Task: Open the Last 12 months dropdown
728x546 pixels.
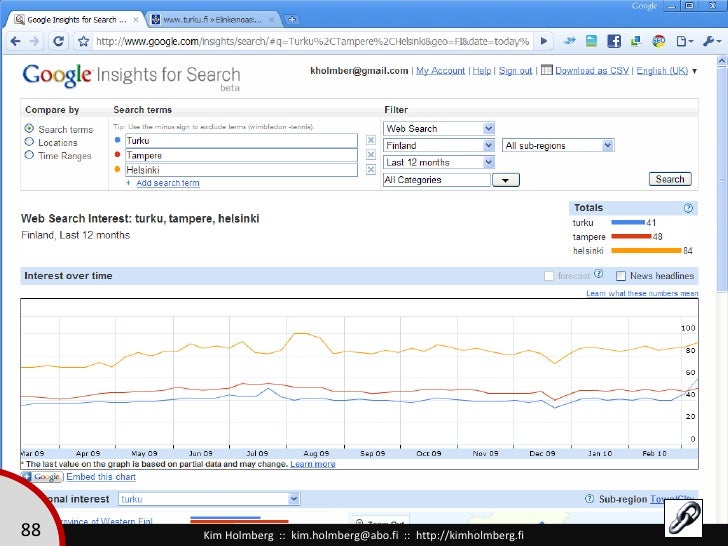Action: (439, 162)
